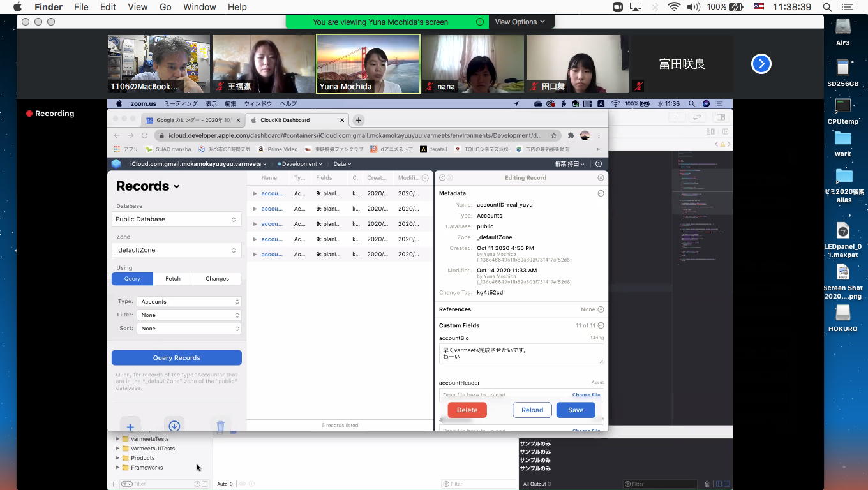Select the nana participant video
Viewport: 868px width, 490px height.
[x=473, y=64]
